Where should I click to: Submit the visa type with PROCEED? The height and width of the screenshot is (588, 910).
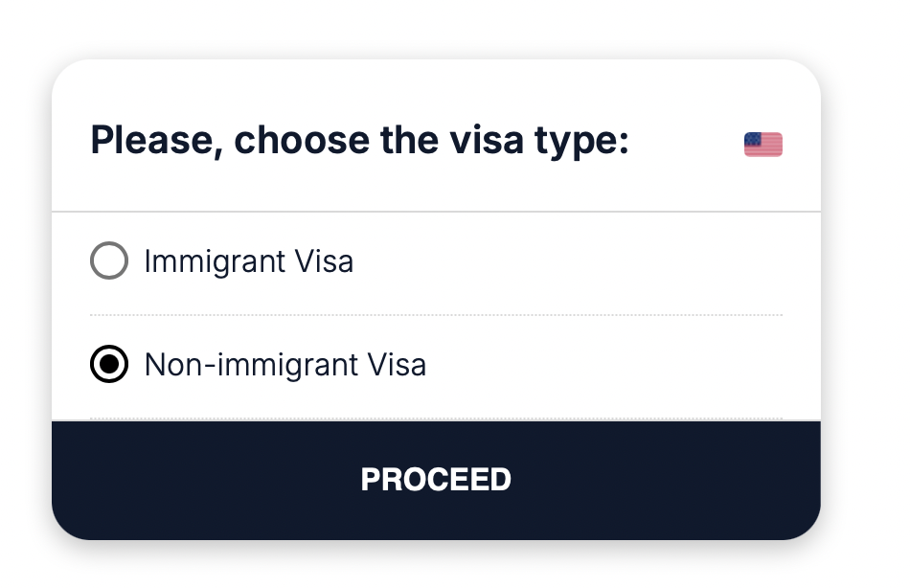click(x=436, y=479)
